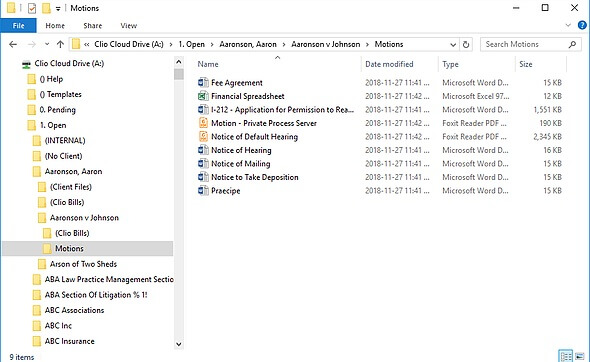Image resolution: width=590 pixels, height=362 pixels.
Task: Click the New Folder quick access icon
Action: (x=46, y=8)
